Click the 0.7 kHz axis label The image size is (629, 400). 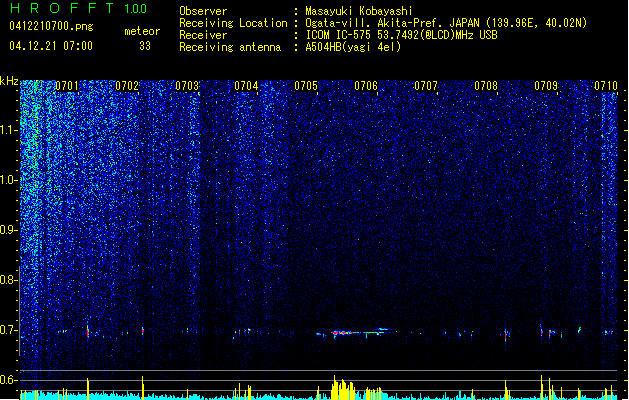(9, 330)
